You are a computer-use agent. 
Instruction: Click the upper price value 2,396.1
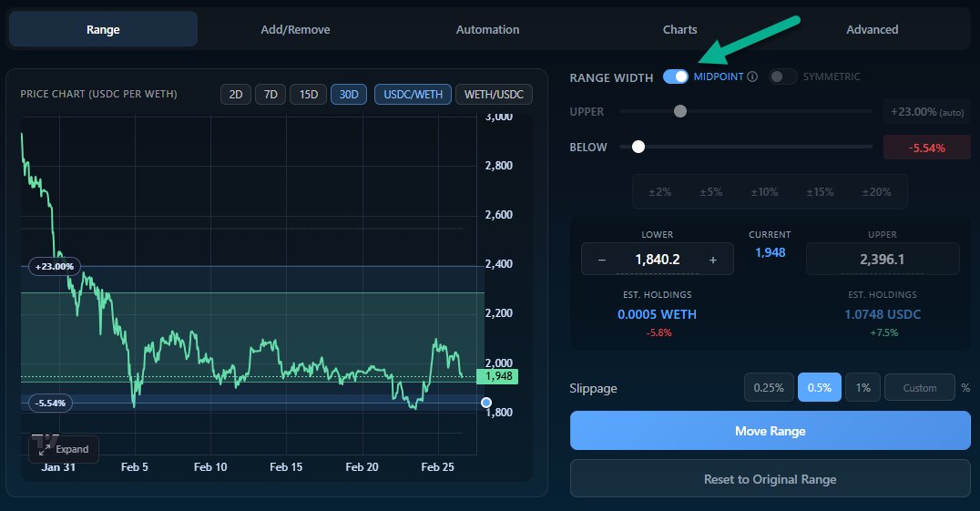click(882, 260)
